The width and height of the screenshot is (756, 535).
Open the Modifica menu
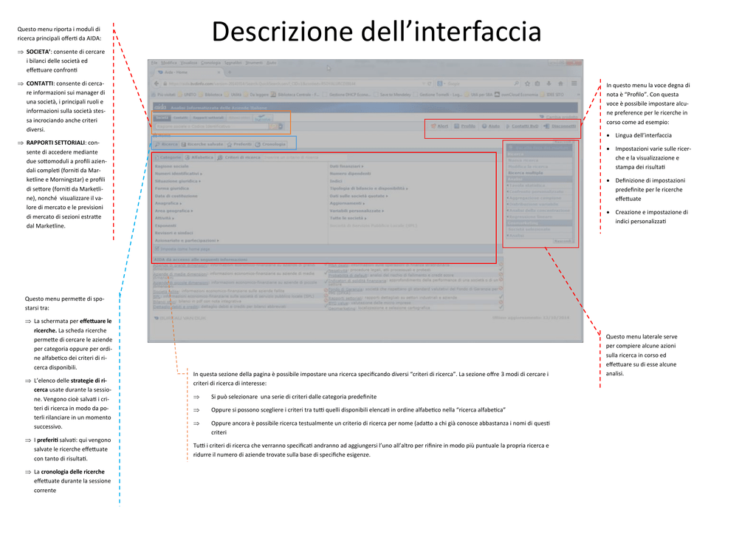tap(169, 63)
